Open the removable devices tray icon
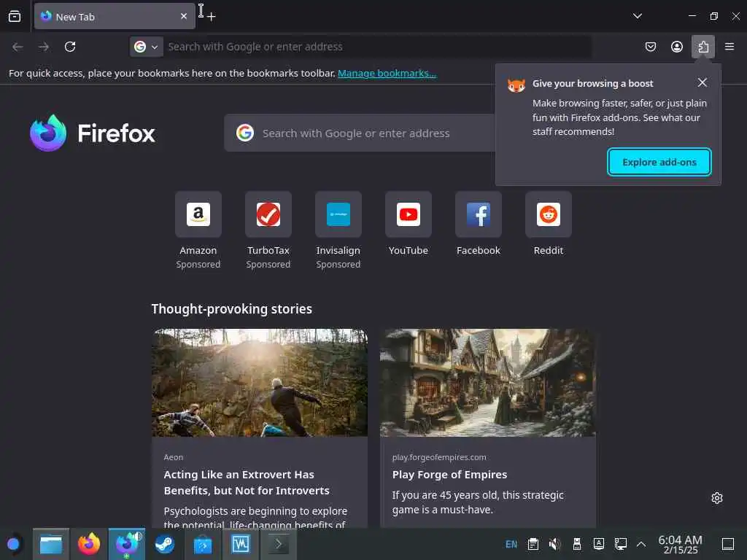This screenshot has height=560, width=747. 577,544
